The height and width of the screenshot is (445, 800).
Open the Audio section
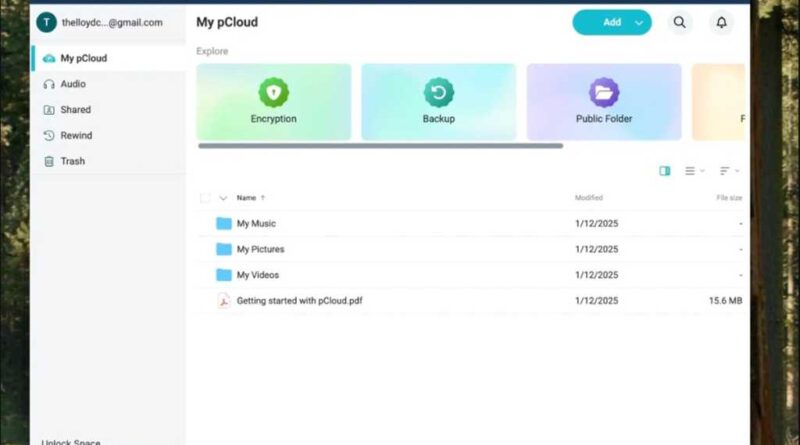[x=108, y=84]
